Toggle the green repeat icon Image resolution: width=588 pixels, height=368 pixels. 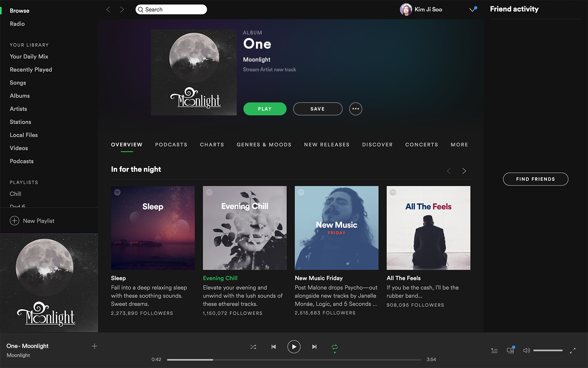(x=334, y=347)
